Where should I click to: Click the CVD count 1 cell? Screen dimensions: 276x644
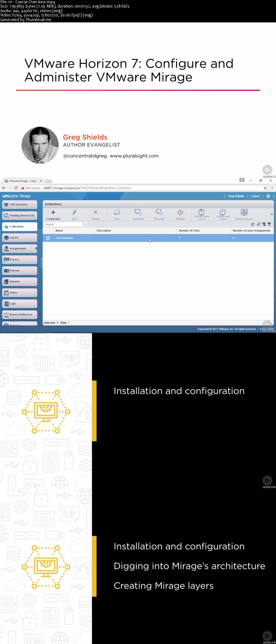pyautogui.click(x=180, y=238)
